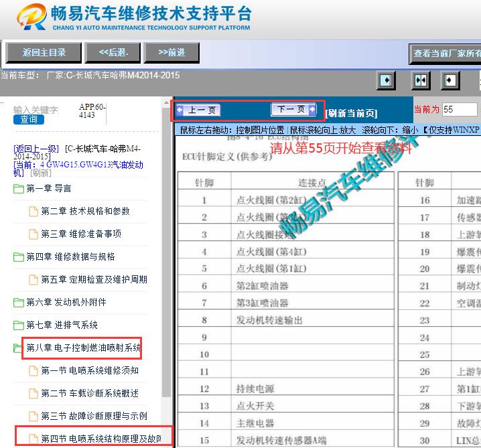Click the 返回主目录 button
Screen dimensions: 481x448
[44, 53]
